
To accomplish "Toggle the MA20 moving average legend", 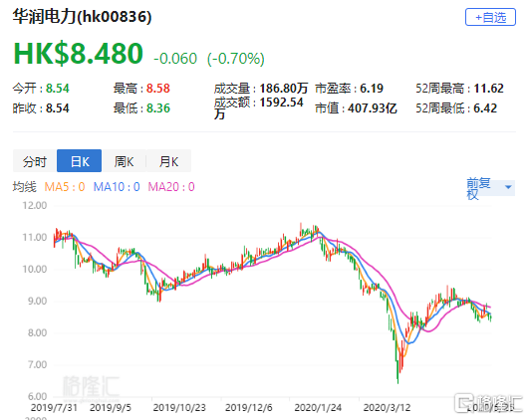I will click(x=171, y=187).
